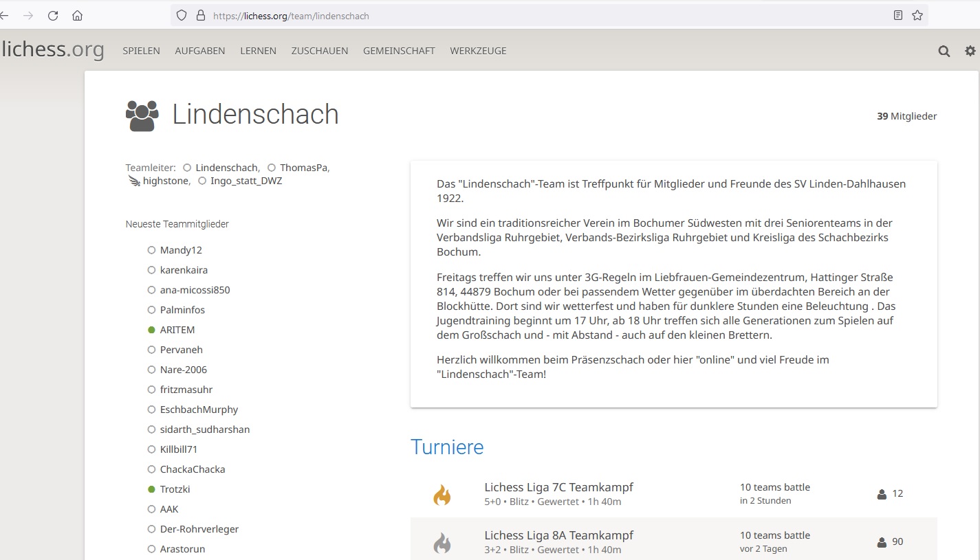Open the WERKZEUGE menu
980x560 pixels.
(478, 51)
